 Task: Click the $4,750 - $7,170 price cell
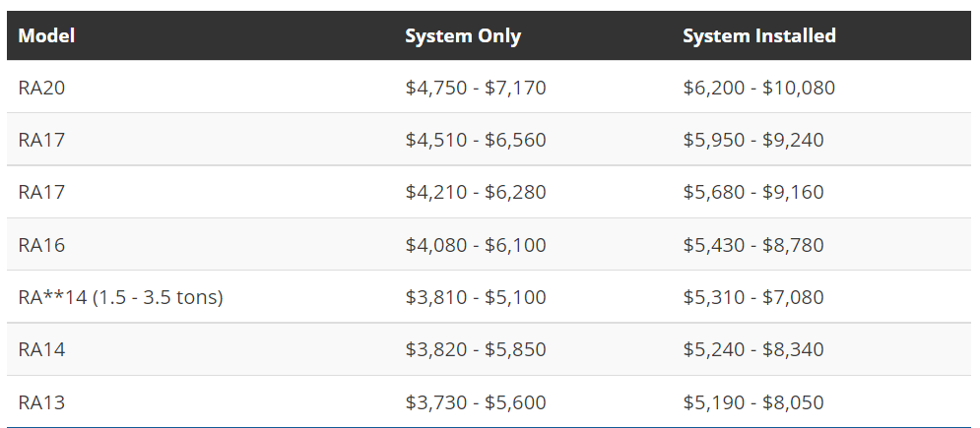click(476, 88)
